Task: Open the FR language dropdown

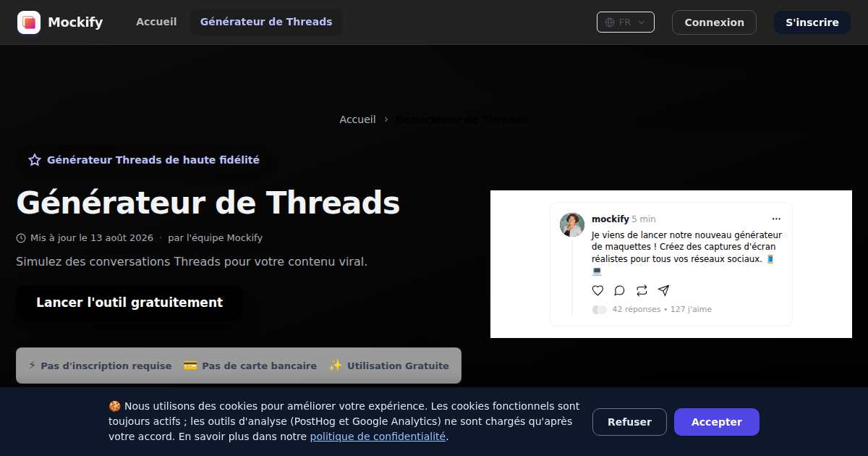Action: (626, 22)
